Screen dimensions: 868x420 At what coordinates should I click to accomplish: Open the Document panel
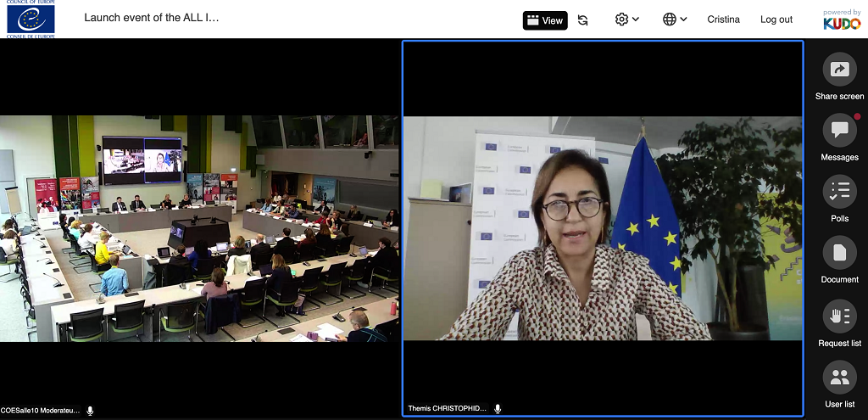click(839, 252)
